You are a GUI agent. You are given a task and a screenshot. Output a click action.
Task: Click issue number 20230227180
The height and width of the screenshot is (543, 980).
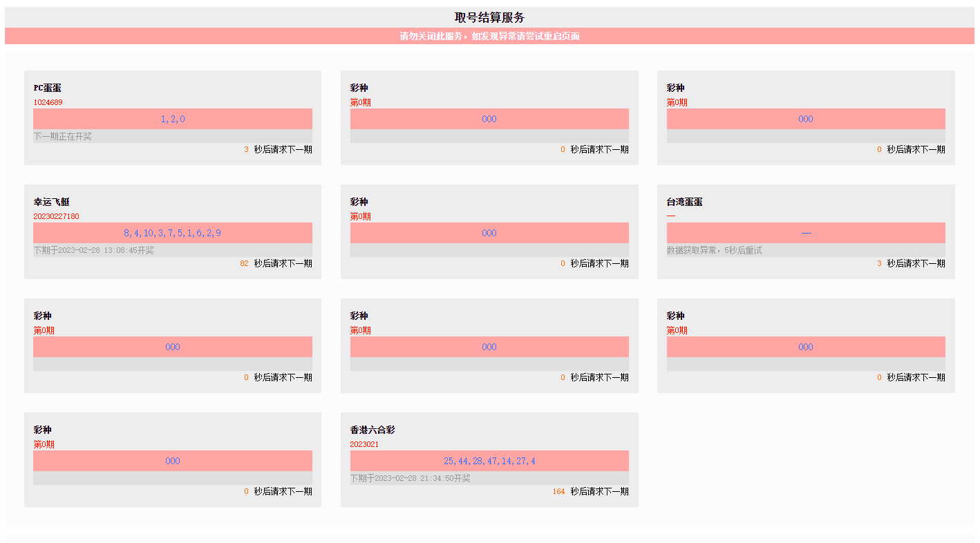click(57, 216)
